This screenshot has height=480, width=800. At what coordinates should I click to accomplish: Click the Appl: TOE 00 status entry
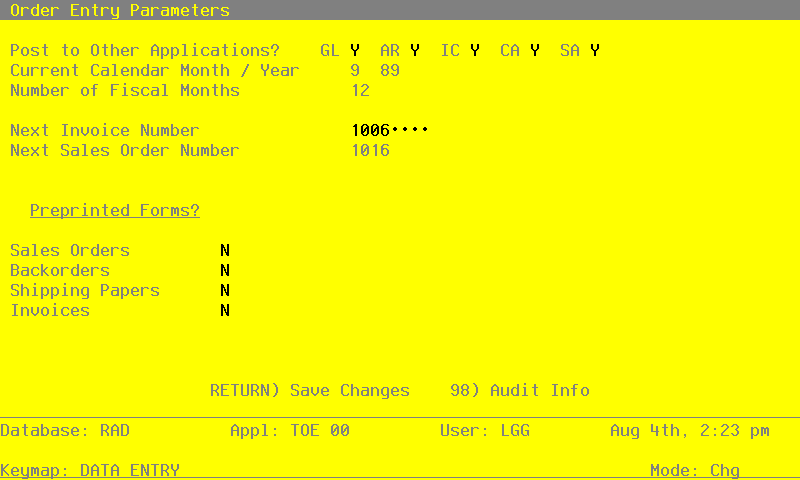pyautogui.click(x=290, y=431)
